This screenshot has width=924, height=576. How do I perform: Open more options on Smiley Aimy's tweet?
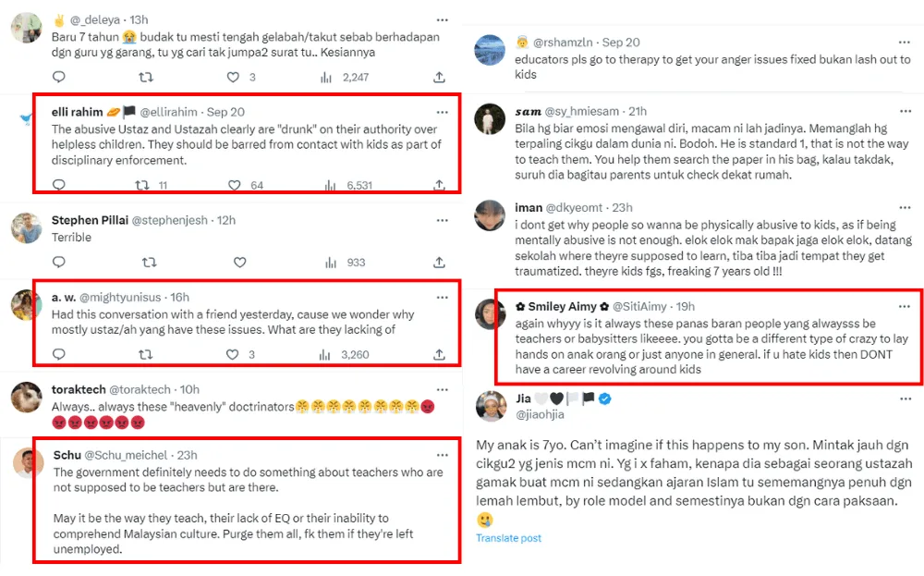pyautogui.click(x=905, y=306)
